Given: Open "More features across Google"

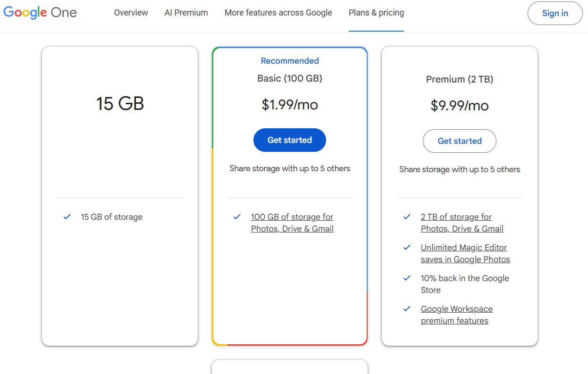Looking at the screenshot, I should click(x=278, y=13).
